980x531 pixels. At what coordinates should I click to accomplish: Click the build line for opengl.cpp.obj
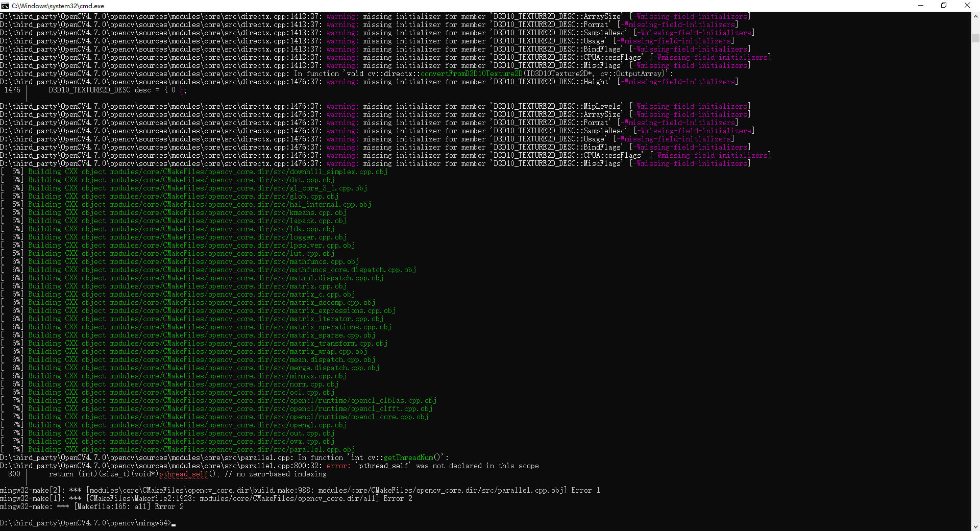click(174, 425)
